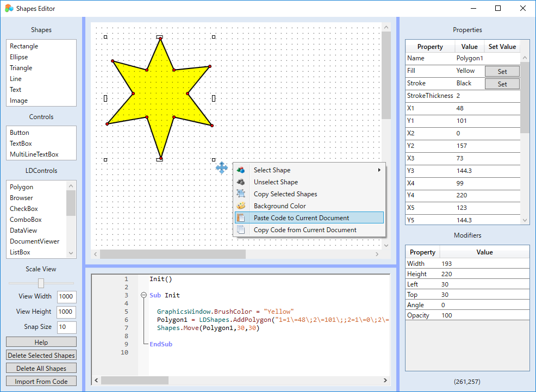
Task: Click the Copy Code from Document icon
Action: click(241, 230)
